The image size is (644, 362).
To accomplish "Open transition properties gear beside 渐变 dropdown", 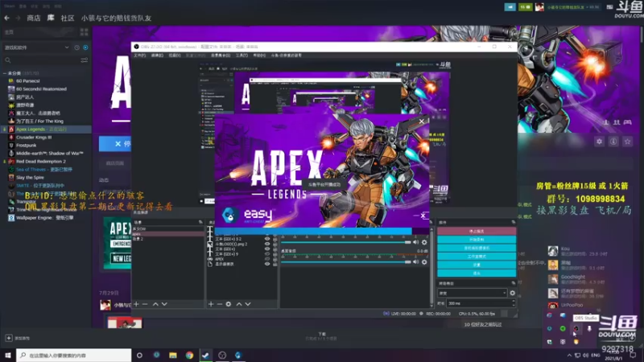I will (x=512, y=293).
